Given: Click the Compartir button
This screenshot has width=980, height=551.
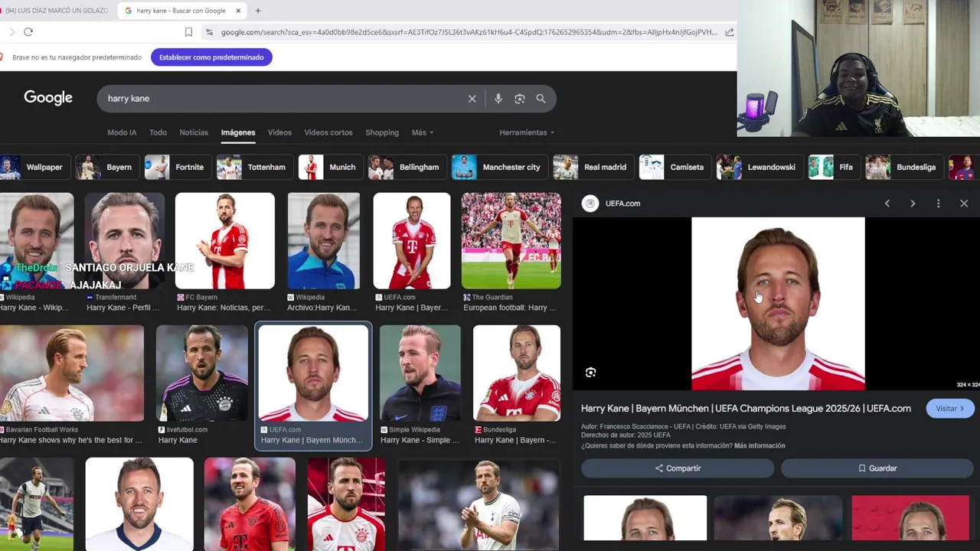Looking at the screenshot, I should [678, 468].
